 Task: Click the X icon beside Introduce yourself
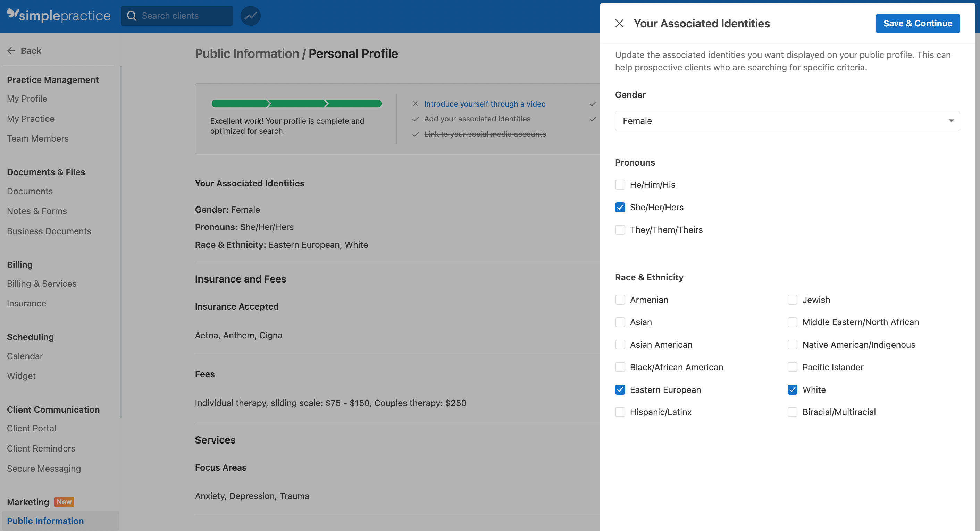[x=416, y=104]
